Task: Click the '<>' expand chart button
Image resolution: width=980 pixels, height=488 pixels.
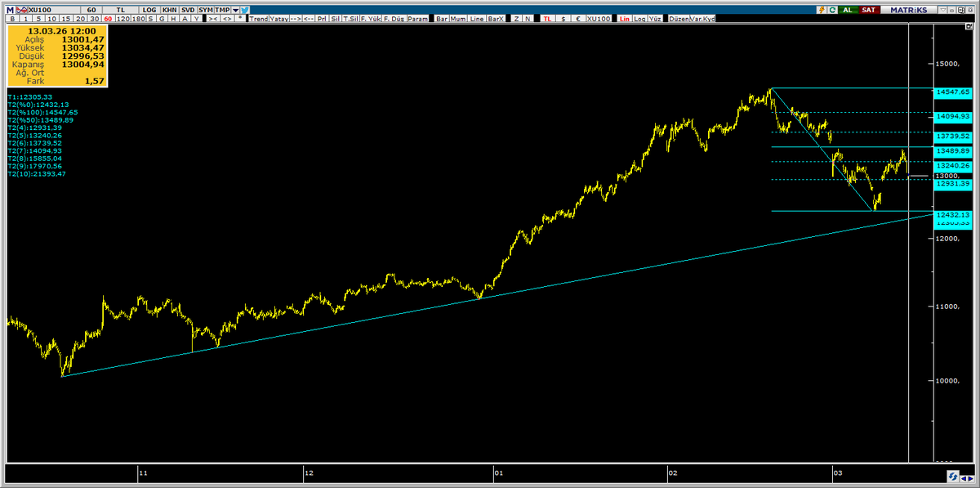Action: coord(227,19)
